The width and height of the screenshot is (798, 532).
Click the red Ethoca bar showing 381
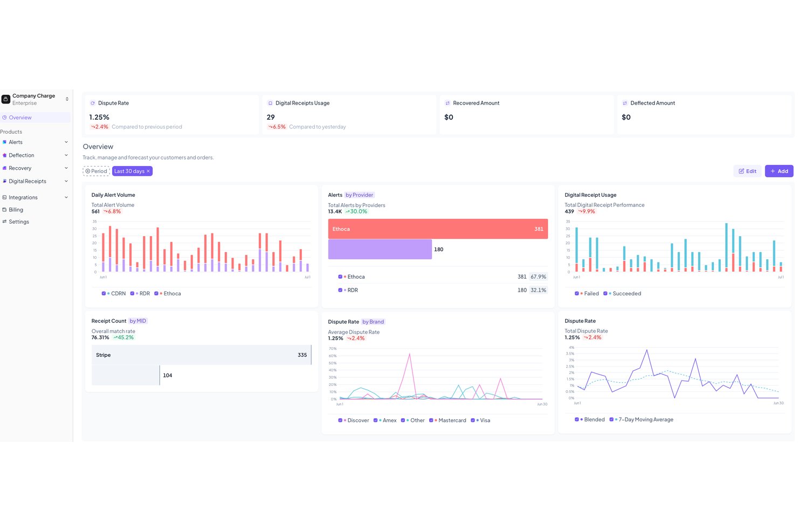click(x=438, y=229)
